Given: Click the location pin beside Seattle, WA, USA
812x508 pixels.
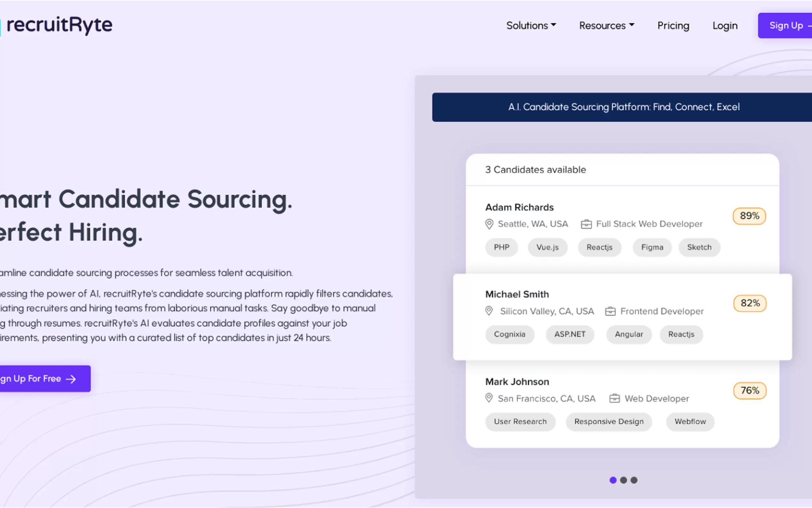Looking at the screenshot, I should [x=489, y=224].
